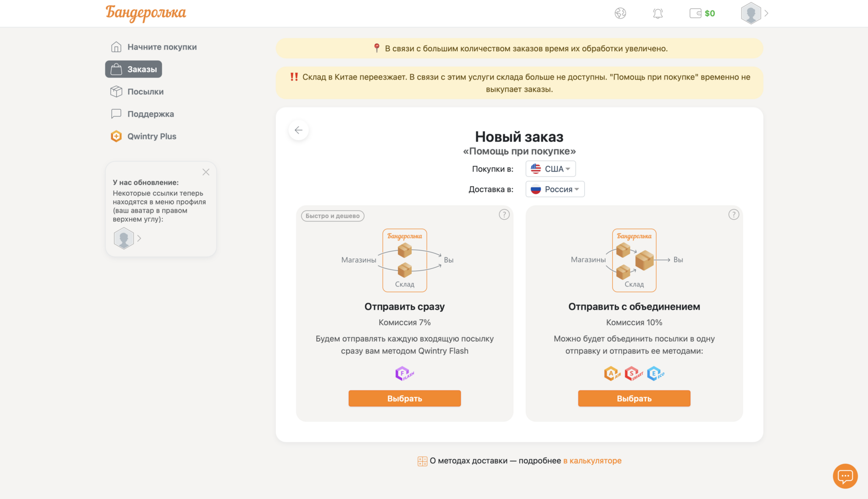The height and width of the screenshot is (499, 868).
Task: Click the Eco shipping method icon
Action: click(656, 373)
